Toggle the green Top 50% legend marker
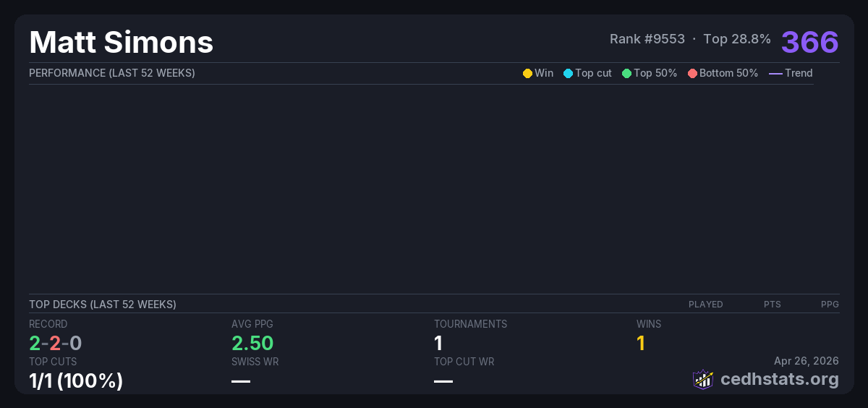Viewport: 868px width, 408px height. coord(626,73)
